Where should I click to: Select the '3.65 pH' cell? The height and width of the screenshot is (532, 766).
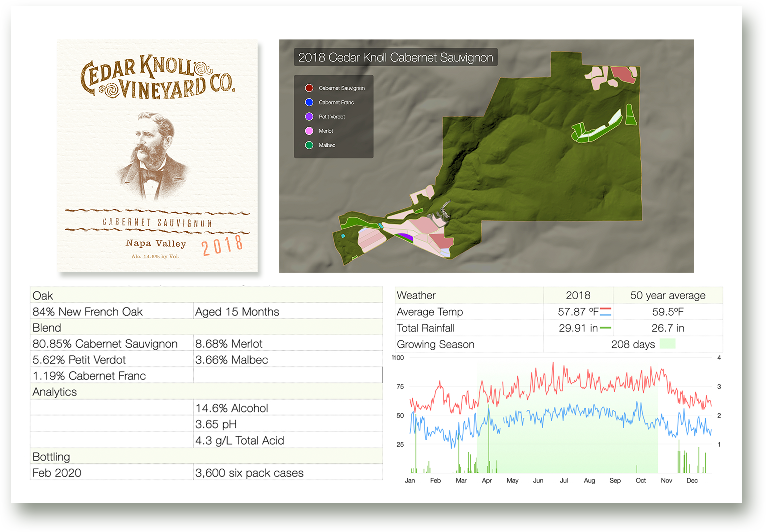point(288,424)
